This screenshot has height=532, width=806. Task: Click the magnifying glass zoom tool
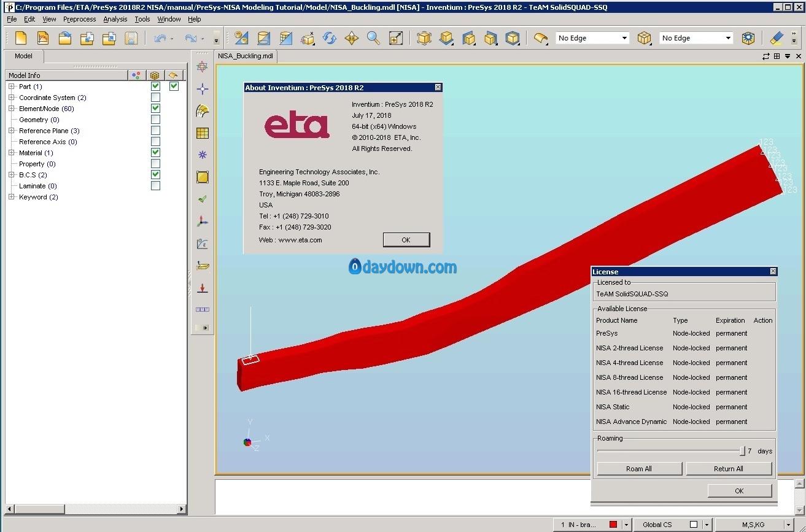point(373,38)
